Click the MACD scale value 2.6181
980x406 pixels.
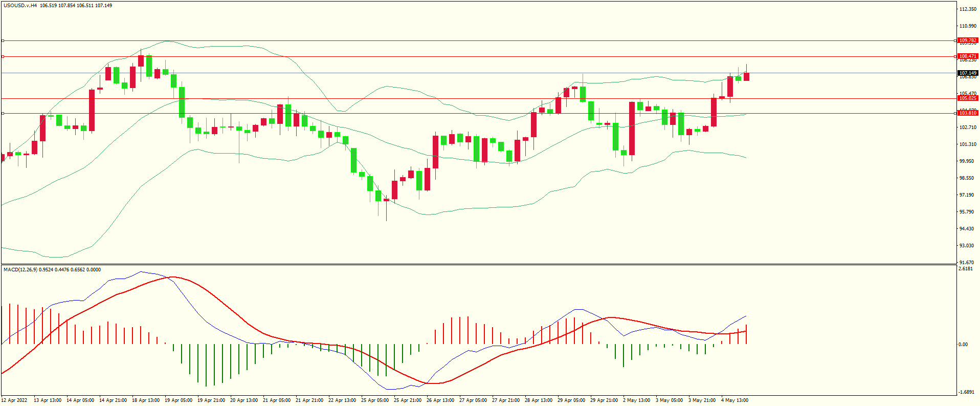click(x=966, y=269)
